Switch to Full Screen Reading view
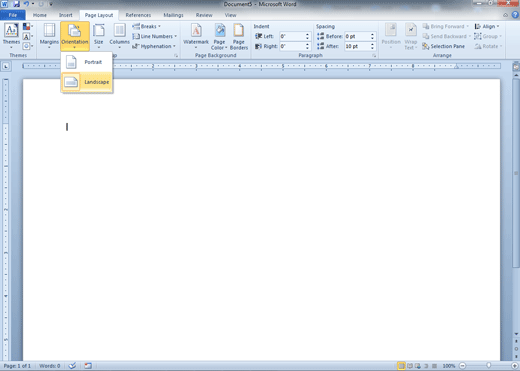520x371 pixels. tap(410, 366)
